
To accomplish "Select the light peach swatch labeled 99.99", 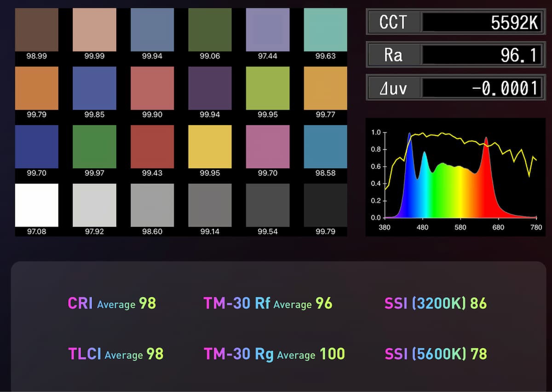I will (94, 30).
